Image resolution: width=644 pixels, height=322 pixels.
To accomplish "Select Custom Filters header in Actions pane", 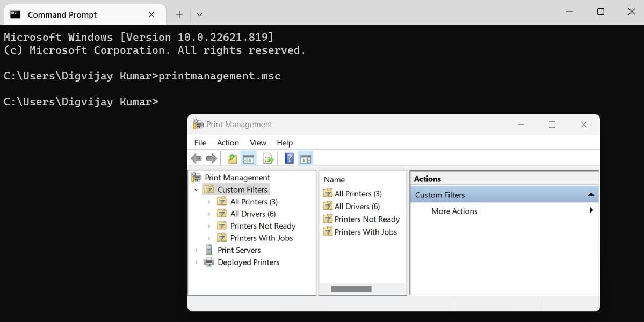I will [x=504, y=195].
